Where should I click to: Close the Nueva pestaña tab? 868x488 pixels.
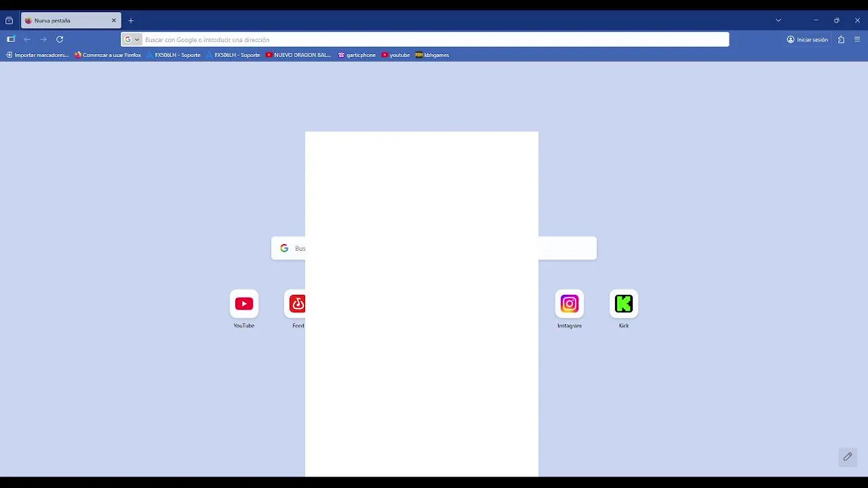pyautogui.click(x=114, y=20)
